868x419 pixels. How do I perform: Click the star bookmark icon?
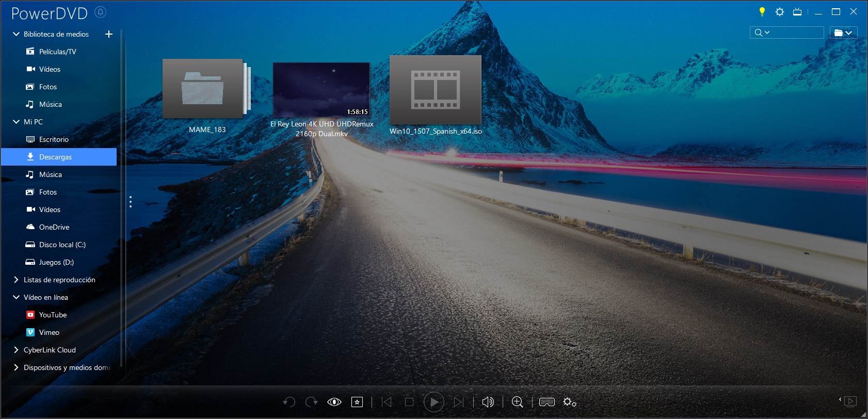pyautogui.click(x=357, y=402)
